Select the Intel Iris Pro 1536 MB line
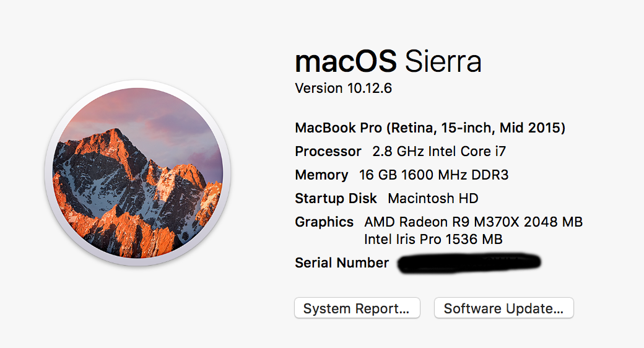Image resolution: width=644 pixels, height=348 pixels. pos(433,239)
